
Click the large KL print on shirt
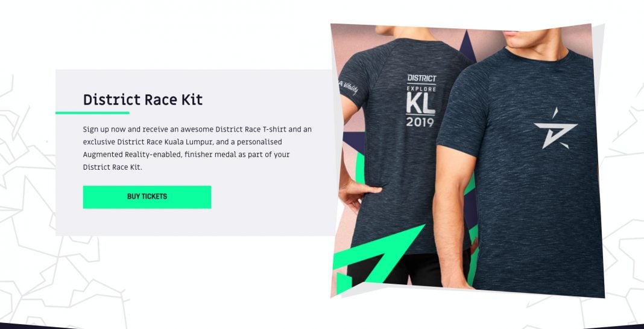click(x=420, y=104)
